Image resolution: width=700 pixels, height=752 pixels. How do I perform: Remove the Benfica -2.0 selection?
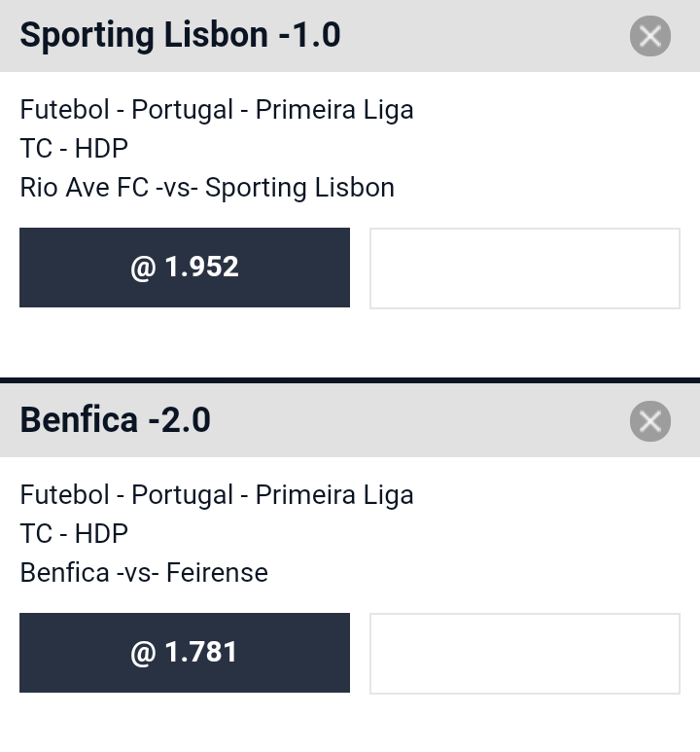tap(650, 421)
